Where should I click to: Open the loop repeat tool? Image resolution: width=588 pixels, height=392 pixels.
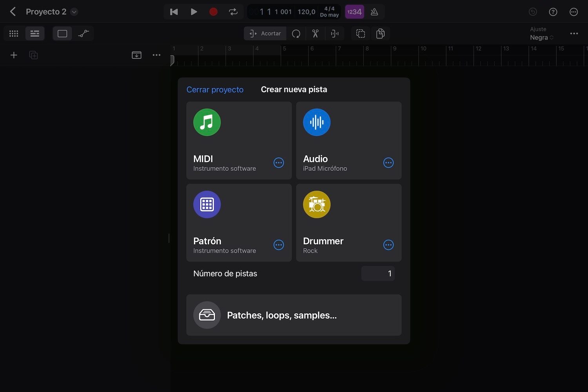296,33
